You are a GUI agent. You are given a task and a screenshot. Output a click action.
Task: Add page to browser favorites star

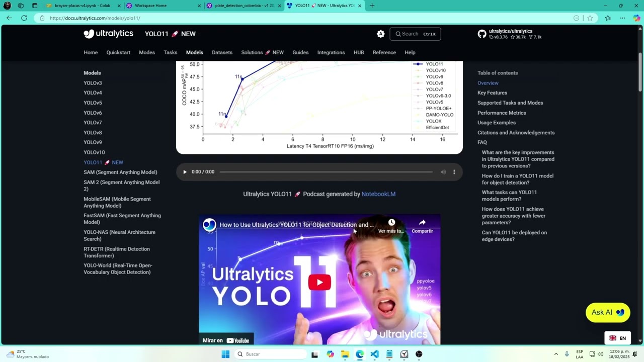(x=590, y=18)
